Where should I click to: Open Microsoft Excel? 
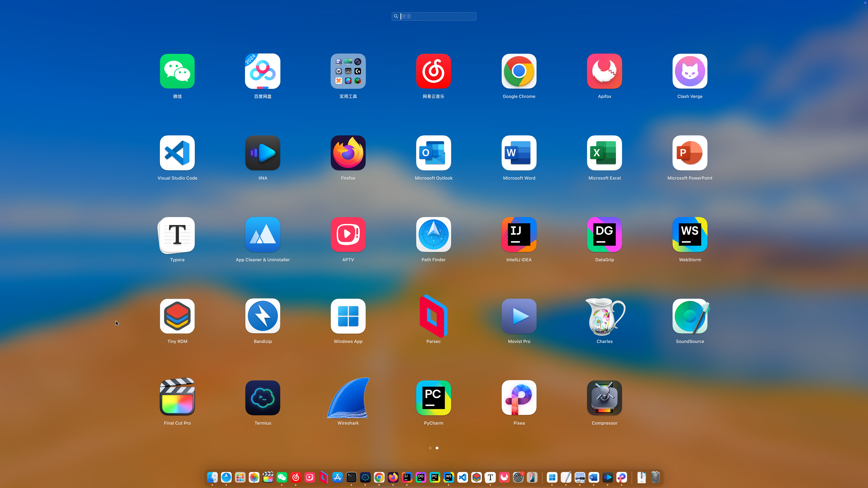604,153
